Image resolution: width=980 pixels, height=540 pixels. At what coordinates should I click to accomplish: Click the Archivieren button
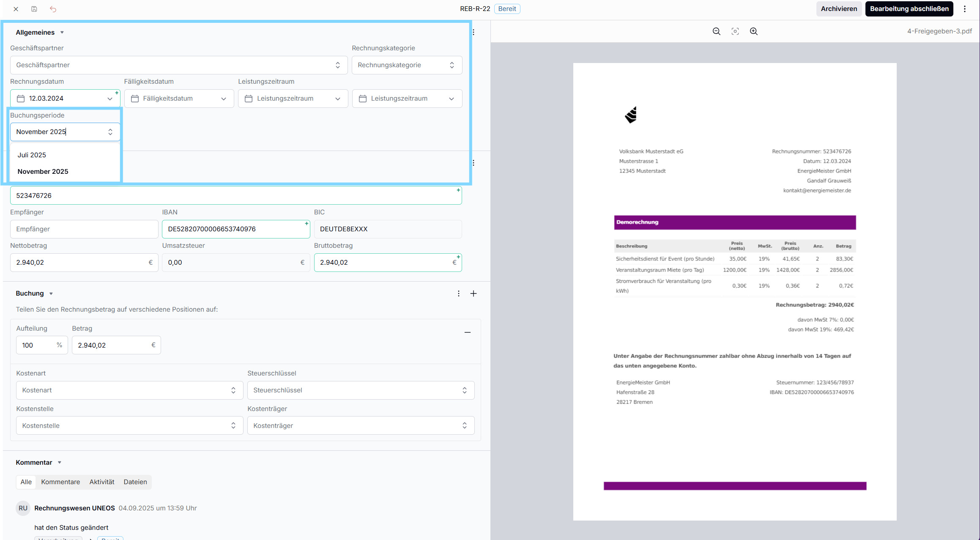(838, 9)
